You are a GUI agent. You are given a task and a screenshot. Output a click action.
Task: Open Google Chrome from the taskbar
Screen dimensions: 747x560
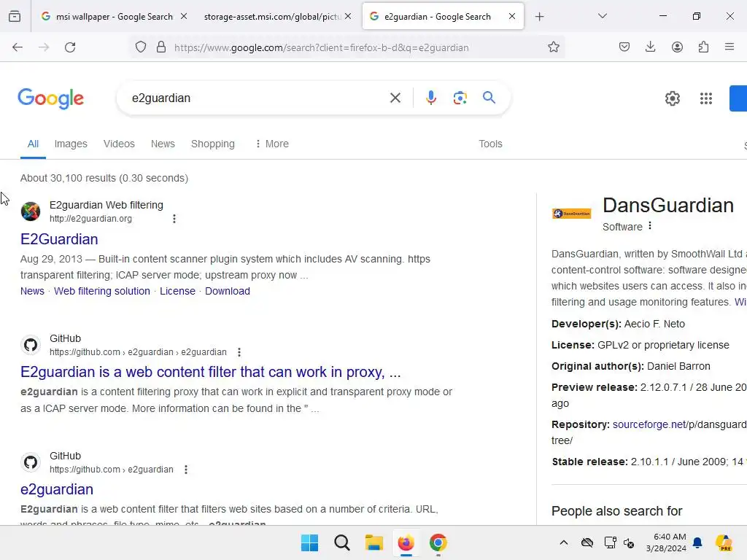click(438, 542)
